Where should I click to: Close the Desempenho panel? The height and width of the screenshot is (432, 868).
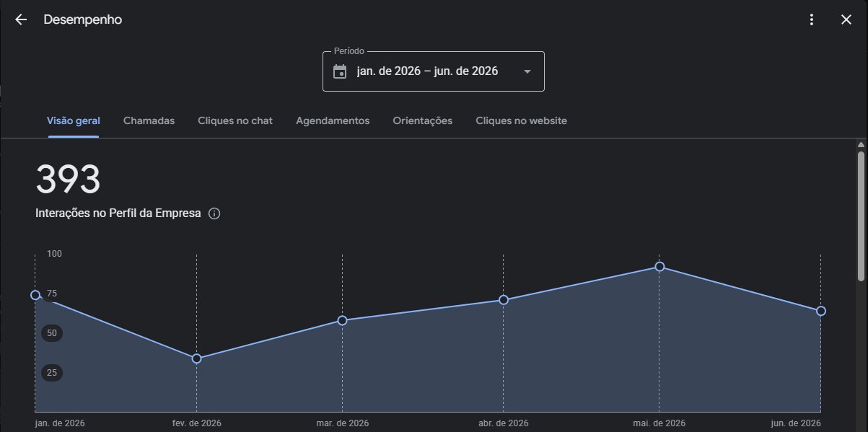(x=846, y=19)
